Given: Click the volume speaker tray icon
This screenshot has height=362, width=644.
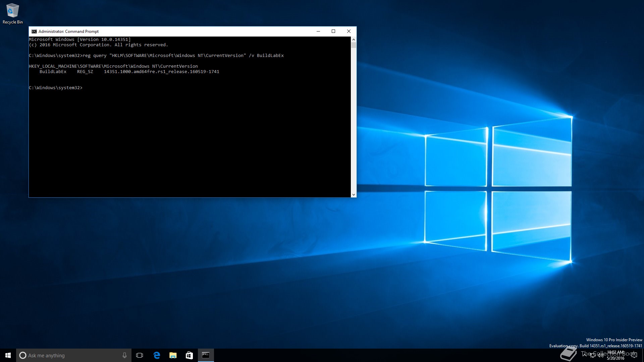Looking at the screenshot, I should click(x=600, y=355).
